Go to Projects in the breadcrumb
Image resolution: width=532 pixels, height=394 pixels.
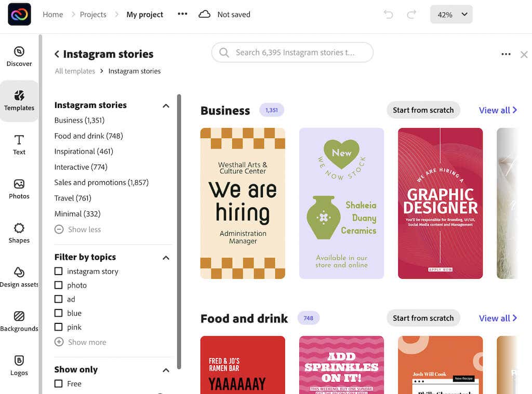pos(93,15)
